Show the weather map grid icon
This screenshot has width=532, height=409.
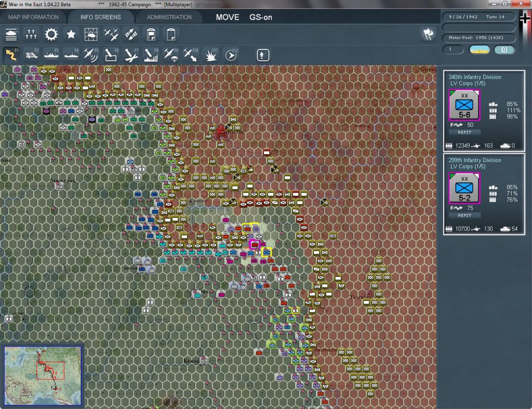click(x=91, y=35)
